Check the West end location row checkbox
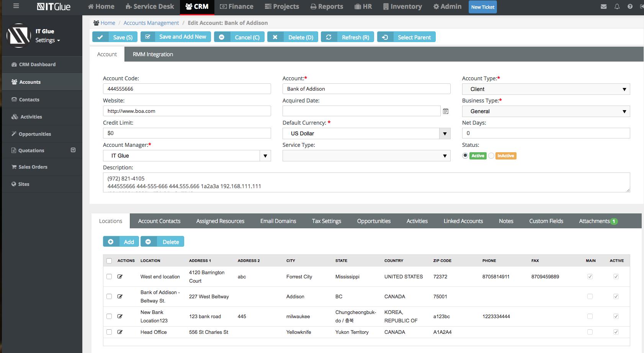This screenshot has width=644, height=353. pyautogui.click(x=109, y=277)
